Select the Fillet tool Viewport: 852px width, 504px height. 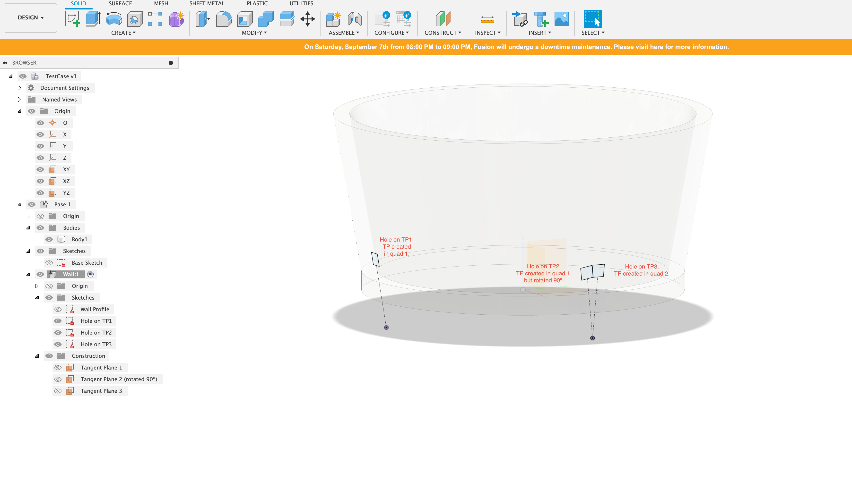pyautogui.click(x=224, y=19)
